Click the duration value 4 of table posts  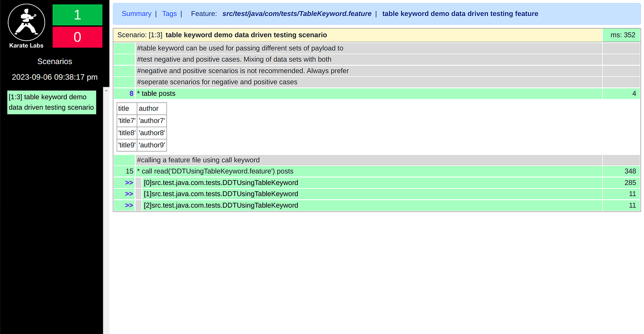click(x=634, y=93)
